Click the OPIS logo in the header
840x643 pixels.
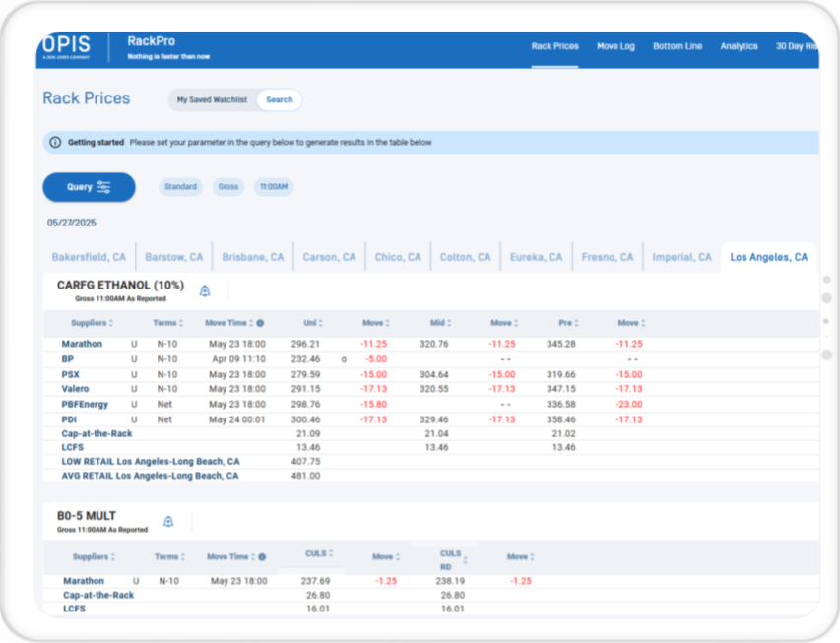click(x=67, y=48)
